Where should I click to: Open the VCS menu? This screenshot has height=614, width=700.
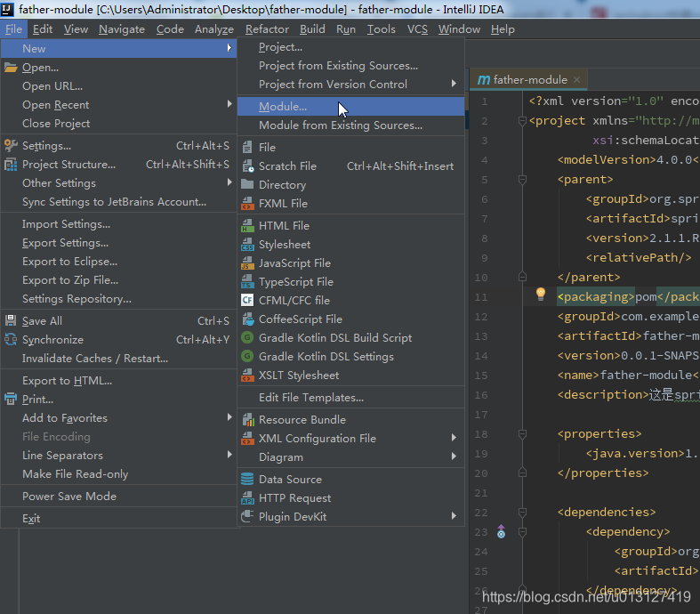417,29
